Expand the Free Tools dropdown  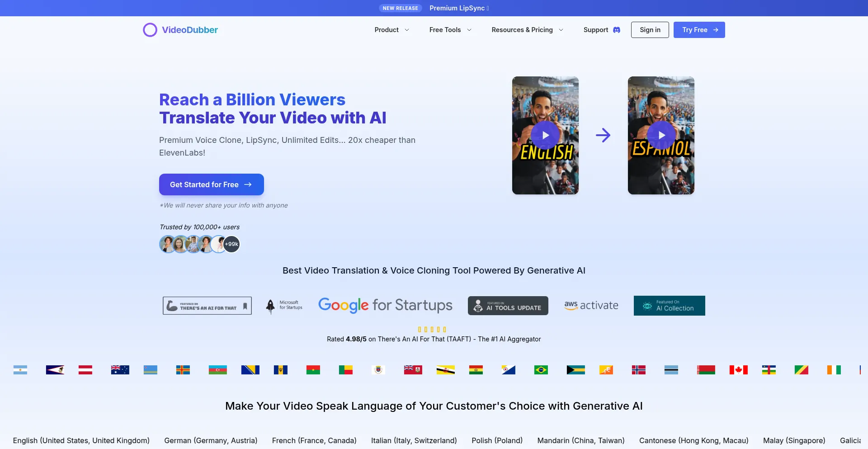(450, 30)
